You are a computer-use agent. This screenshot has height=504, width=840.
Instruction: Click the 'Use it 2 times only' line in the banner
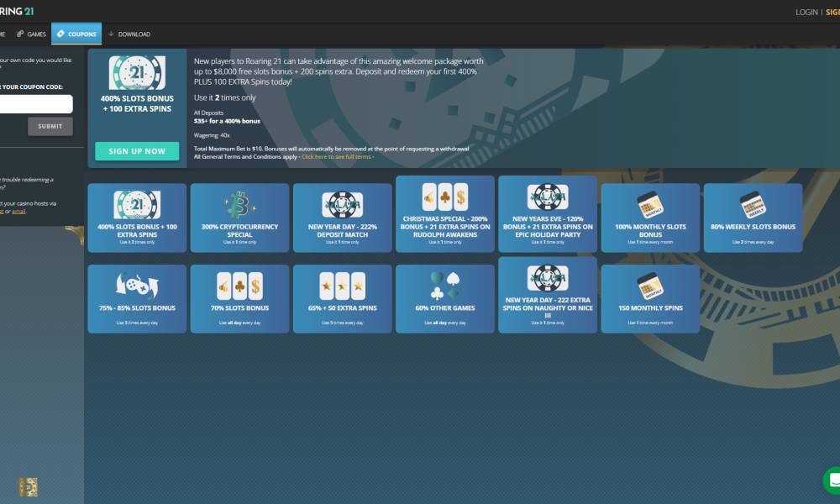[225, 97]
